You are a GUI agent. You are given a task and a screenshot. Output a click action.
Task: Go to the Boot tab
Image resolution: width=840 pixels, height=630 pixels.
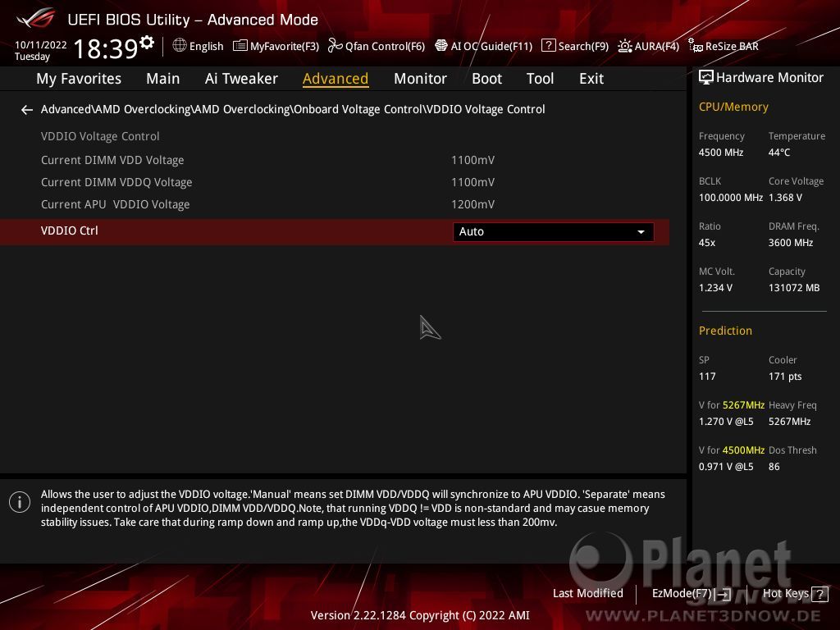click(486, 79)
